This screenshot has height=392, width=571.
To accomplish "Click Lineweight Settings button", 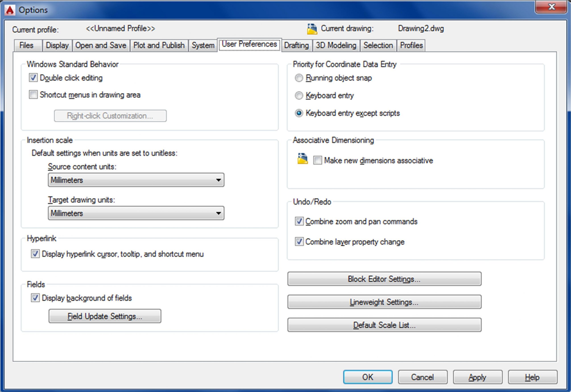I will (384, 302).
